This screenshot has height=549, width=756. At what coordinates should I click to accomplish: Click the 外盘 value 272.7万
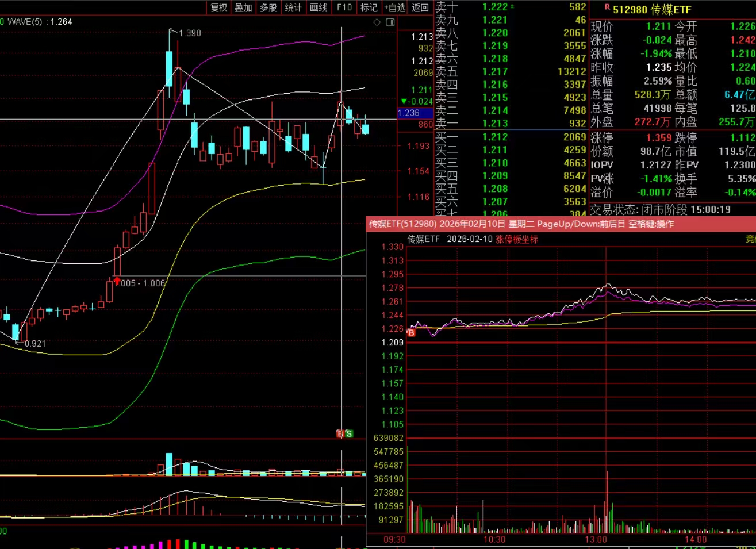point(653,122)
